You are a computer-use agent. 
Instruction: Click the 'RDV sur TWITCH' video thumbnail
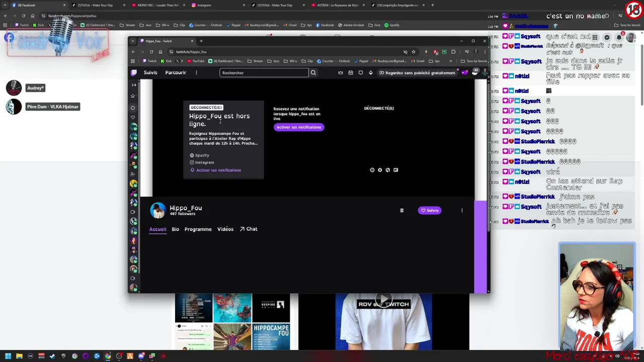coord(383,322)
